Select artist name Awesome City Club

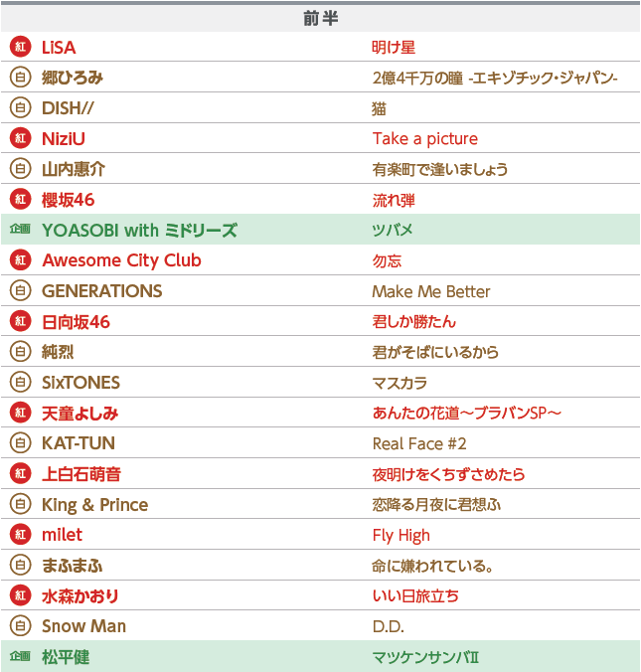click(121, 260)
